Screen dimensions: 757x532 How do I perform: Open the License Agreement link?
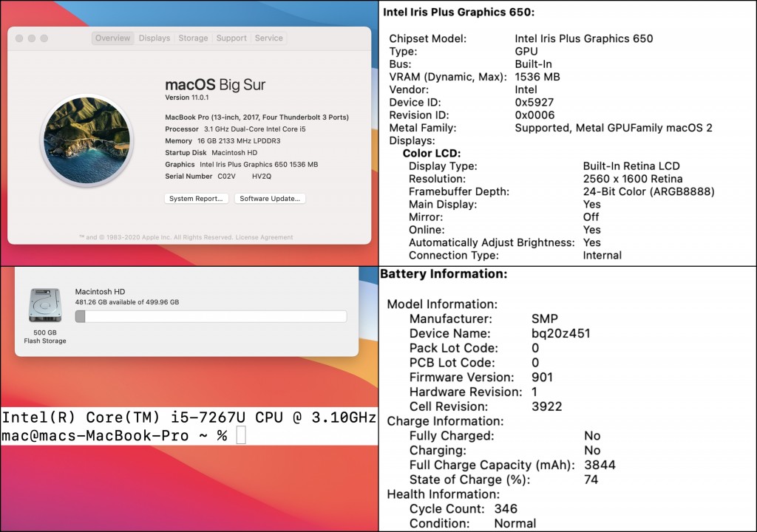(x=264, y=237)
